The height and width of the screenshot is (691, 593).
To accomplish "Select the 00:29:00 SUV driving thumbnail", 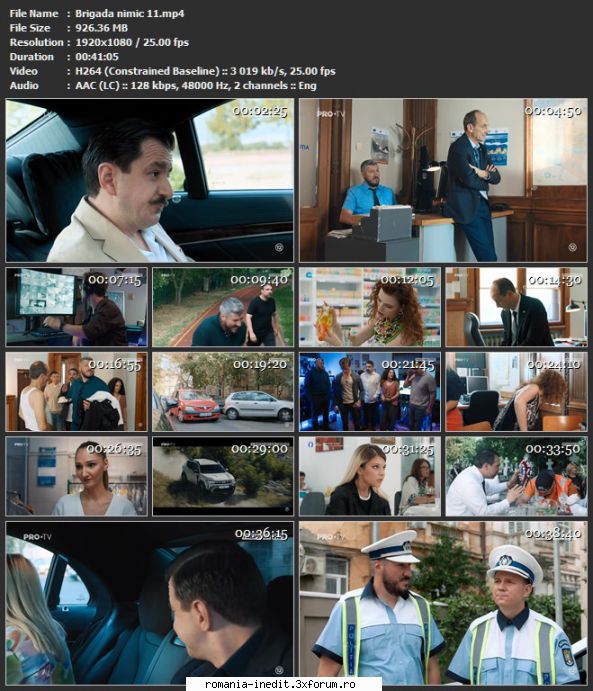I will [223, 476].
